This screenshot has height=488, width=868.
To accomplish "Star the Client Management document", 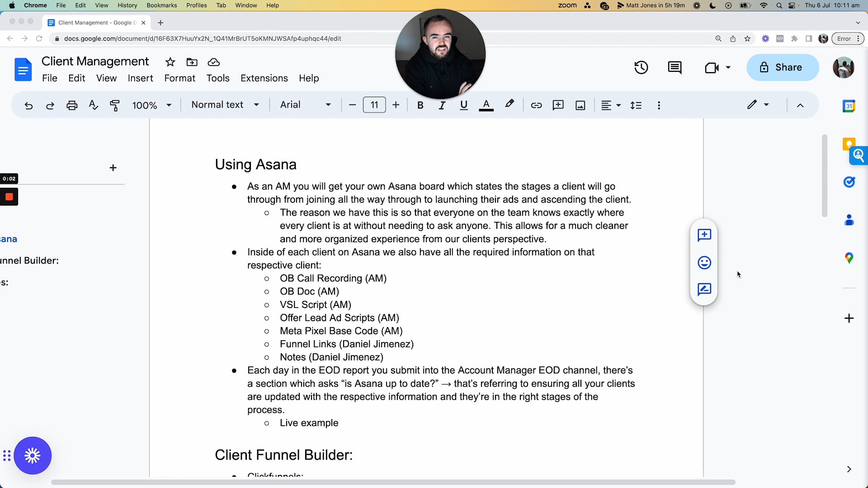I will (170, 62).
